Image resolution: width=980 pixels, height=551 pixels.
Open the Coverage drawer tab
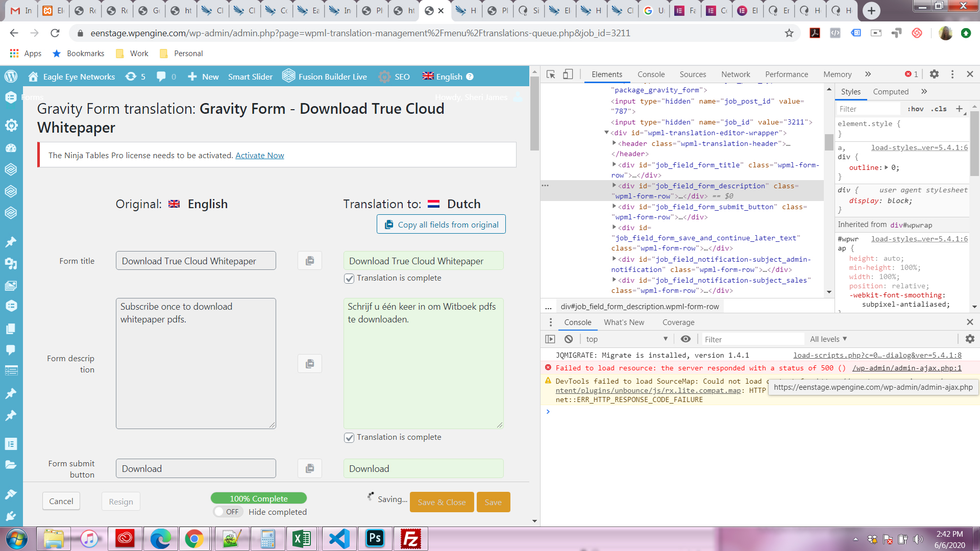(678, 322)
